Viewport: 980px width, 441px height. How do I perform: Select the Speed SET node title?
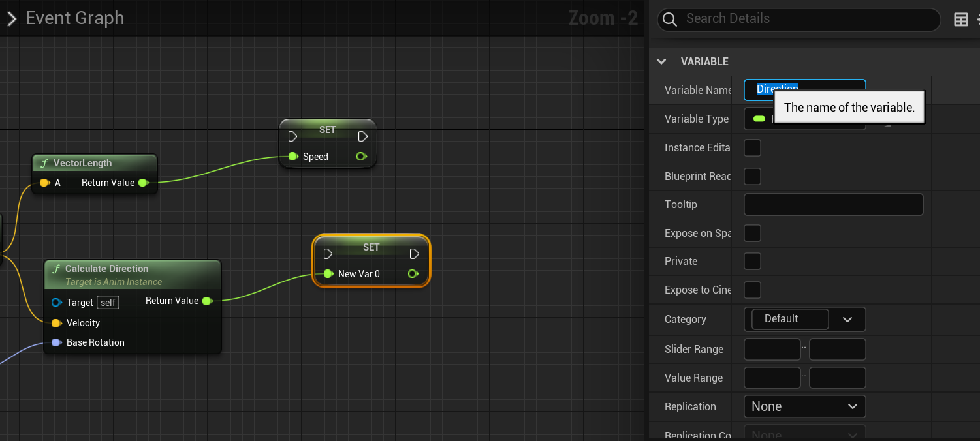(x=327, y=130)
